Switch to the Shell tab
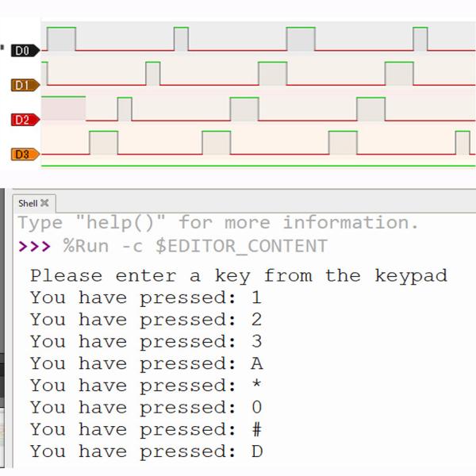Image resolution: width=476 pixels, height=476 pixels. pyautogui.click(x=28, y=203)
